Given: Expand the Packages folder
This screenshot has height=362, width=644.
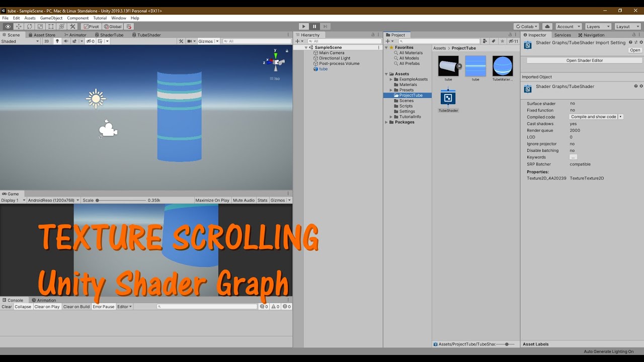Looking at the screenshot, I should click(386, 122).
